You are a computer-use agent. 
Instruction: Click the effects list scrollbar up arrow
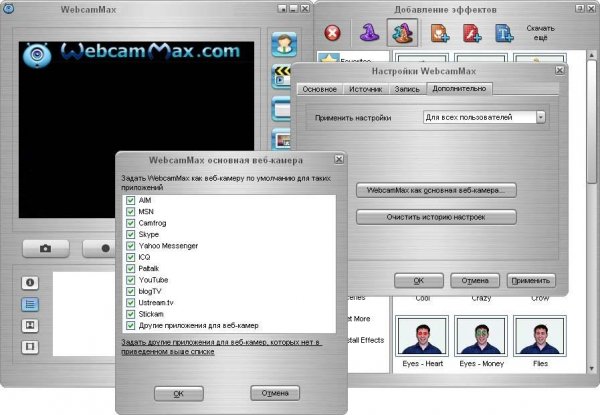click(592, 55)
